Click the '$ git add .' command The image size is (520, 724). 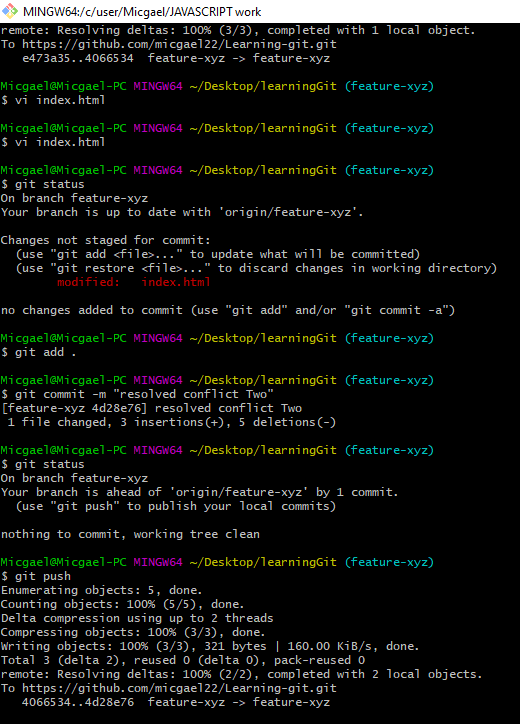pos(38,352)
